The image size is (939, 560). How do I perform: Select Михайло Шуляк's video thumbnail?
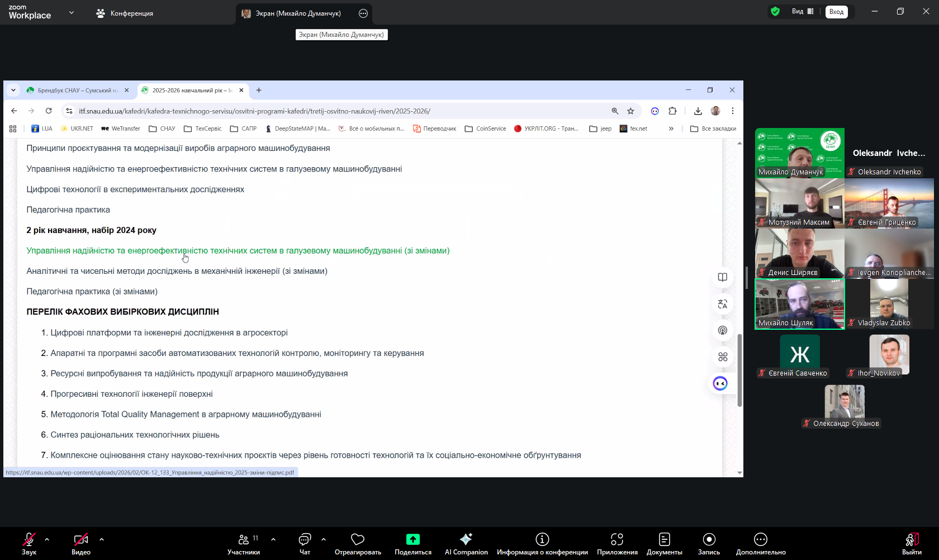click(799, 303)
